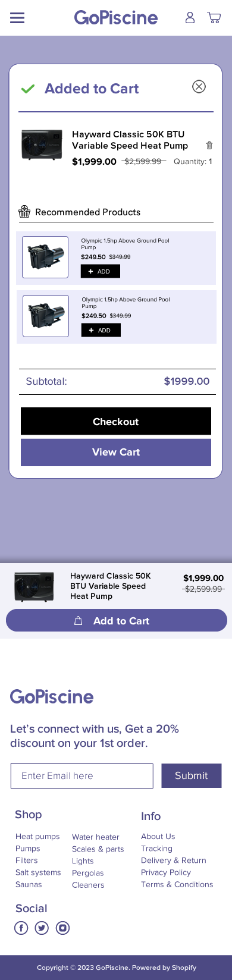The width and height of the screenshot is (232, 980).
Task: Open the Heat pumps shop link
Action: click(37, 836)
